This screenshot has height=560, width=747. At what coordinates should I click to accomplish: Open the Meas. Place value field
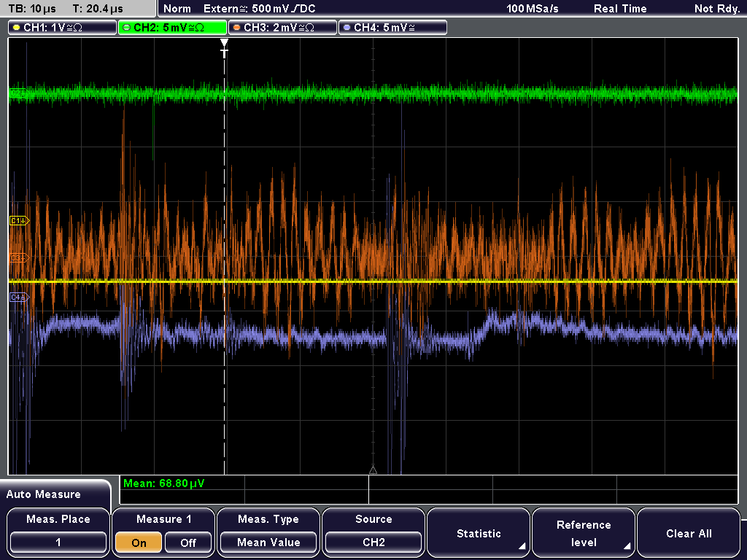pyautogui.click(x=58, y=542)
